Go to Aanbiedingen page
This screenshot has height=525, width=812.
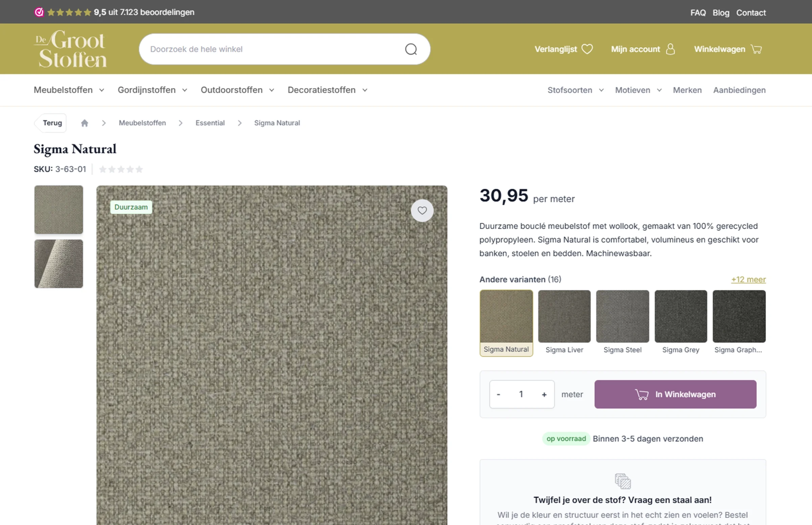[739, 90]
